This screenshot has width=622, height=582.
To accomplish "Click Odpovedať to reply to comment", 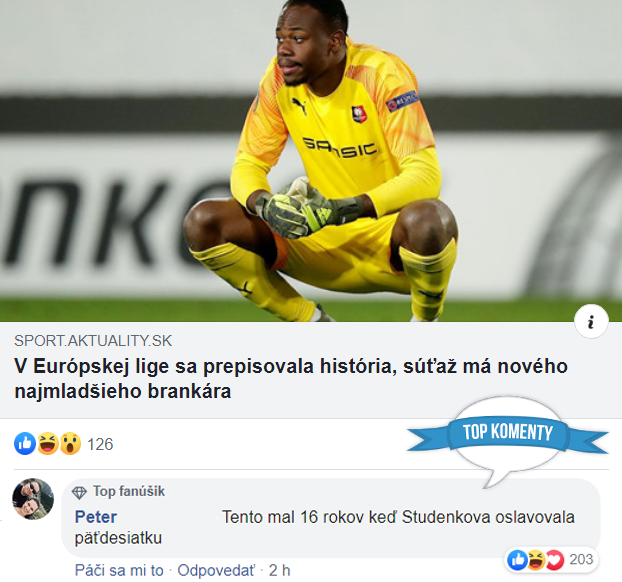I will point(216,570).
